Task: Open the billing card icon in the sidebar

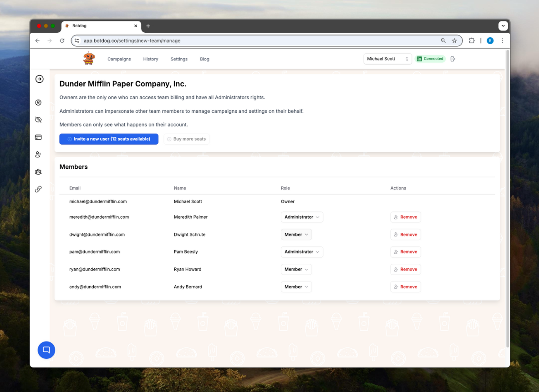Action: (x=39, y=137)
